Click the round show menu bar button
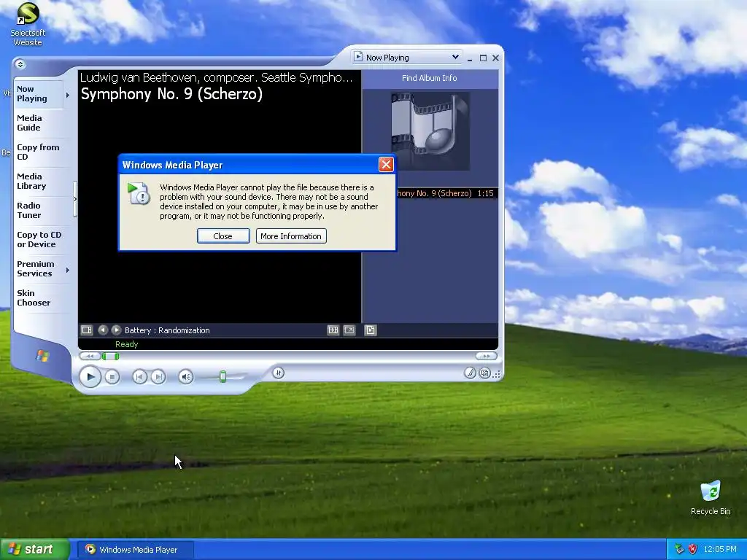This screenshot has width=747, height=560. pyautogui.click(x=20, y=64)
